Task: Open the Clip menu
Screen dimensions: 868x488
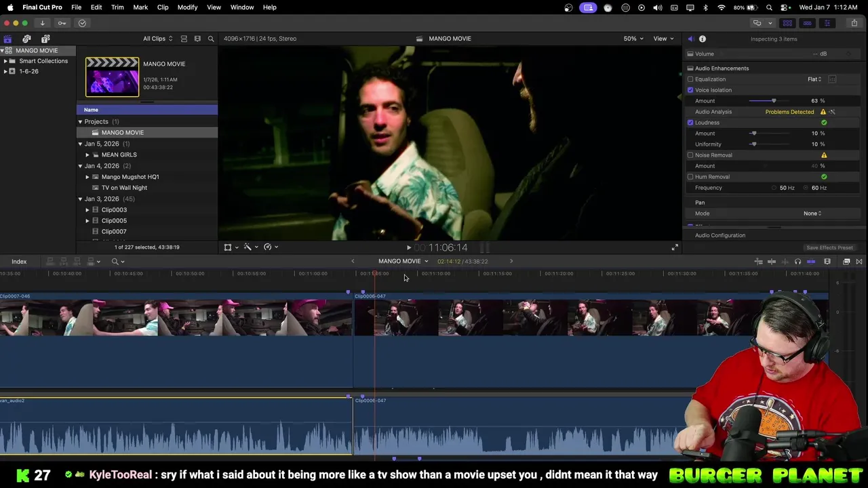Action: (163, 7)
